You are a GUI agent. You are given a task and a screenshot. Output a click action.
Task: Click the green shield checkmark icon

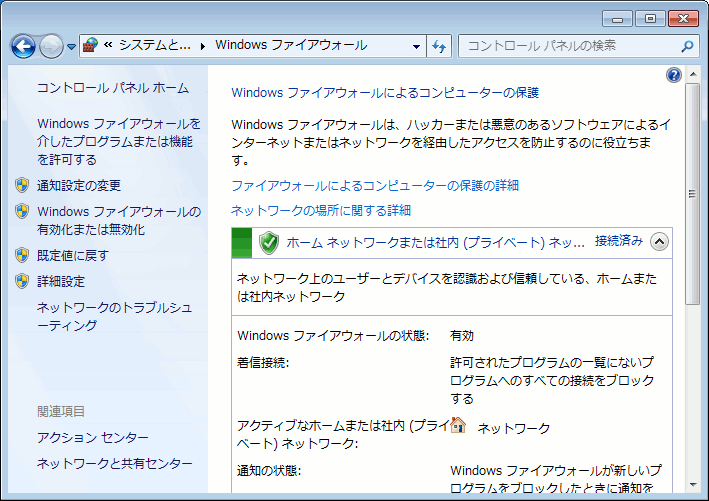tap(268, 242)
